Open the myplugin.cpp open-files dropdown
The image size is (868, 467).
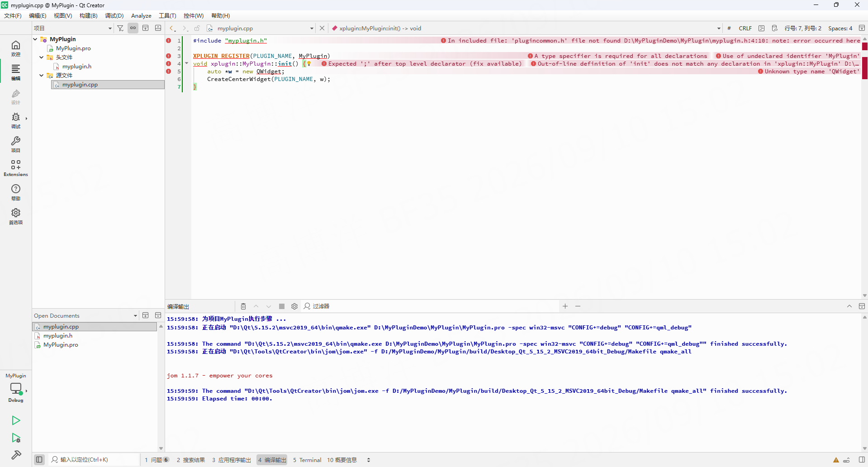click(x=261, y=28)
